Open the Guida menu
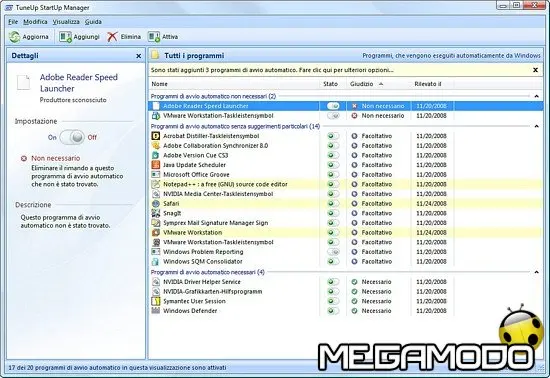 93,22
